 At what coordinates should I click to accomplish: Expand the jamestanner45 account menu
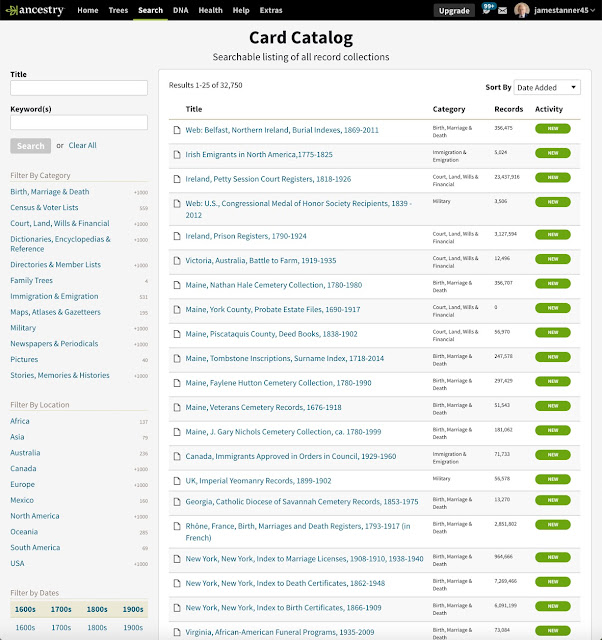[x=564, y=10]
